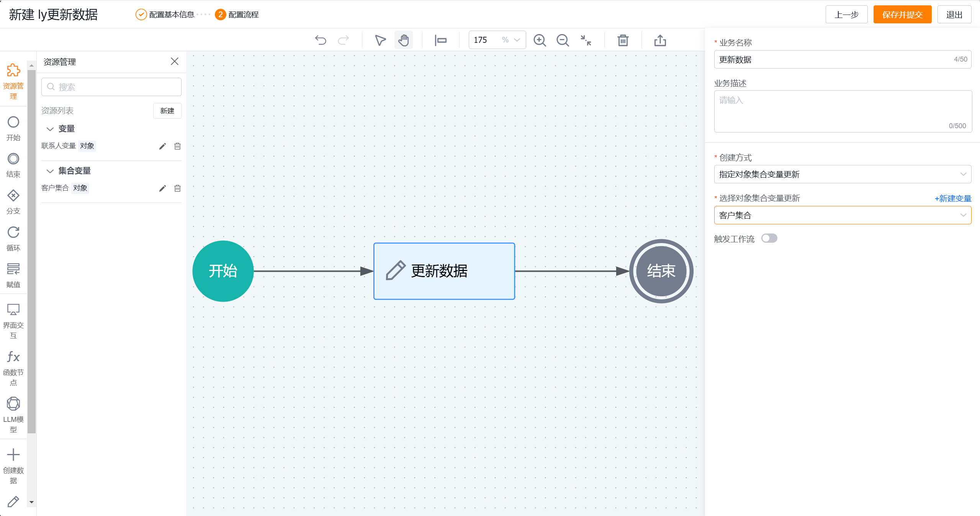The width and height of the screenshot is (980, 516).
Task: Select the pointer selection tool
Action: [x=380, y=40]
